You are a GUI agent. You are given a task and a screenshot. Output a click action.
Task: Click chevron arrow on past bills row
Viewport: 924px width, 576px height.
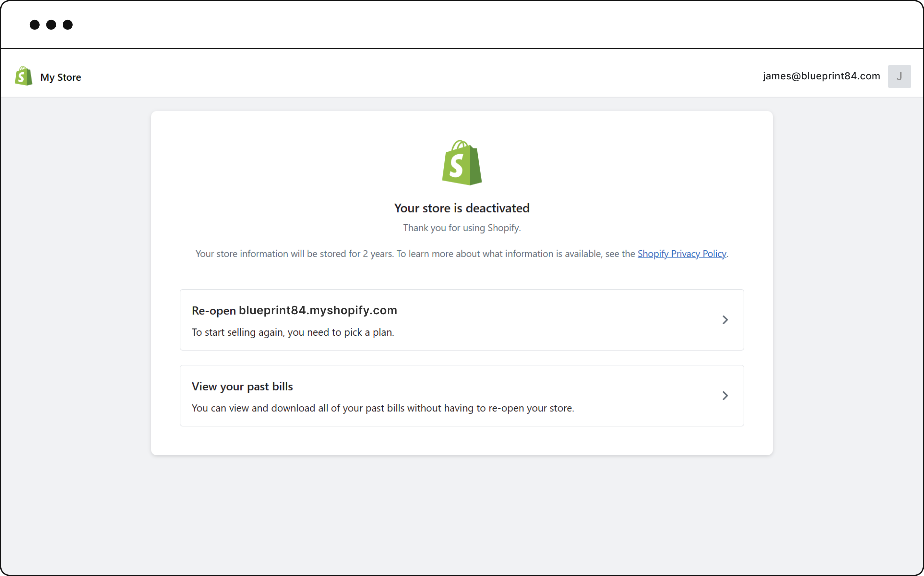click(725, 396)
